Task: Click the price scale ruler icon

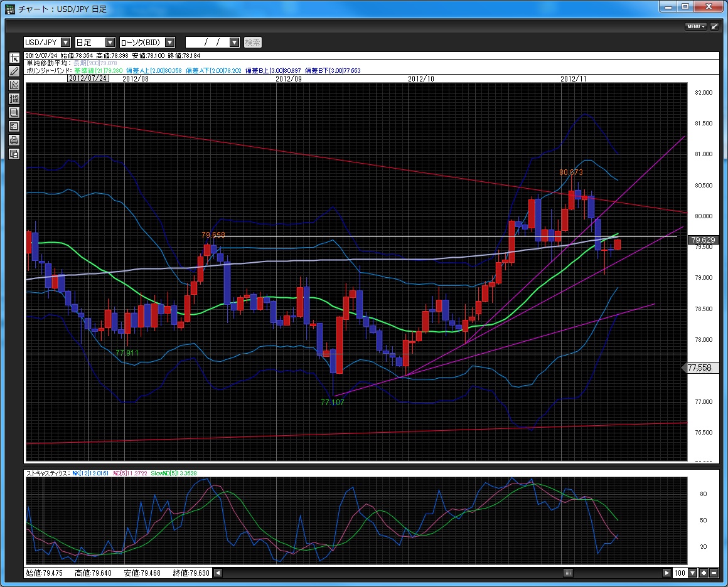Action: pos(14,98)
